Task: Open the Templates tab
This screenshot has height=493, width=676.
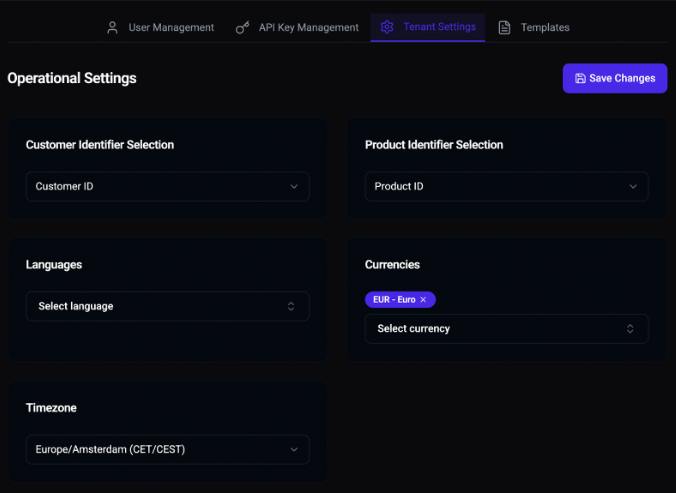Action: pos(545,27)
